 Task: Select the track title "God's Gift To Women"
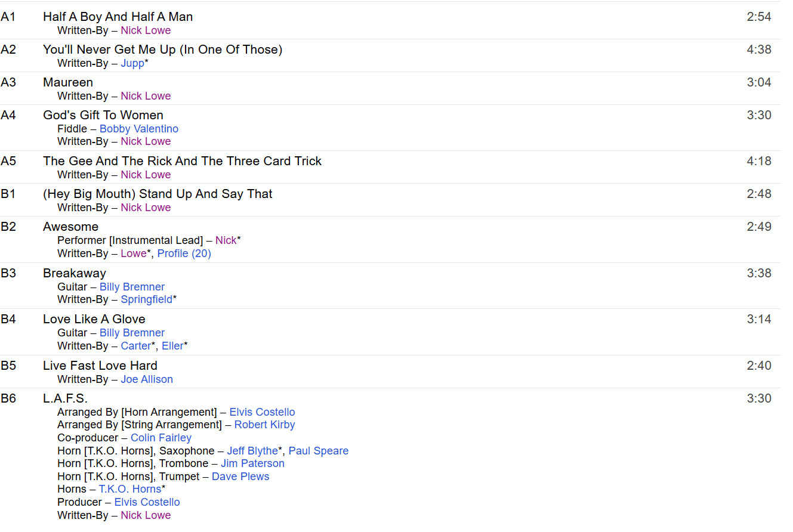click(x=103, y=115)
